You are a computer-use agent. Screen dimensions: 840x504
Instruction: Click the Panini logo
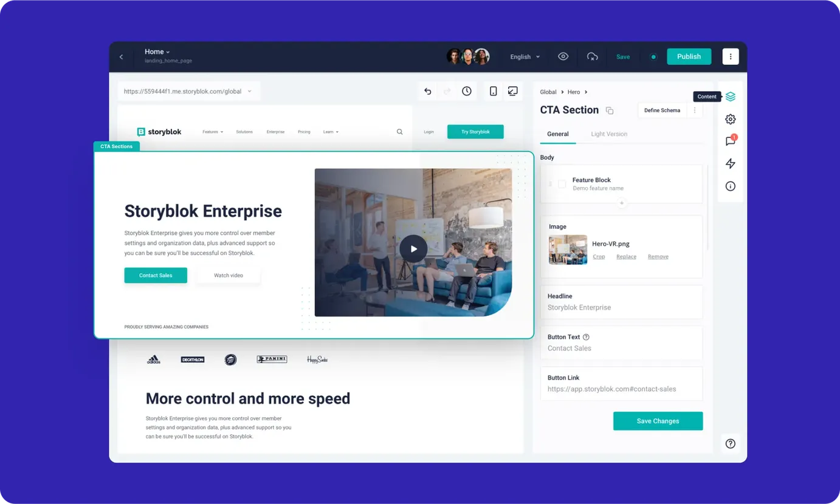tap(272, 359)
